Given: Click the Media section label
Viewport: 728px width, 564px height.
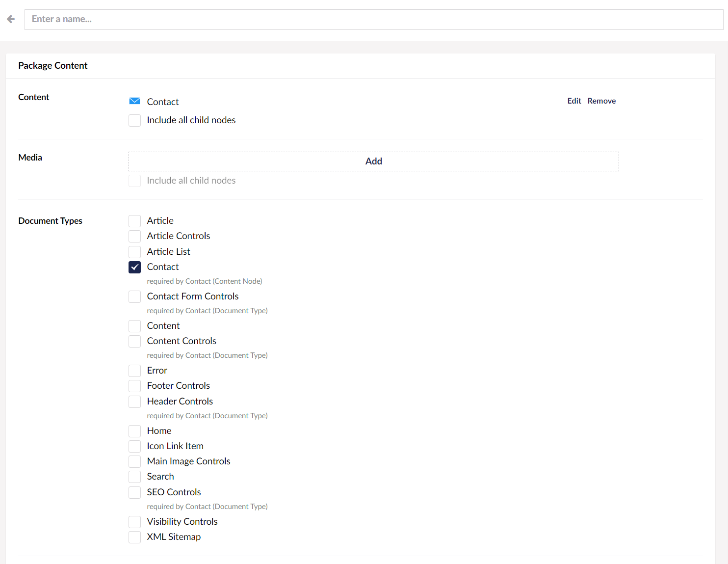Looking at the screenshot, I should [x=30, y=158].
